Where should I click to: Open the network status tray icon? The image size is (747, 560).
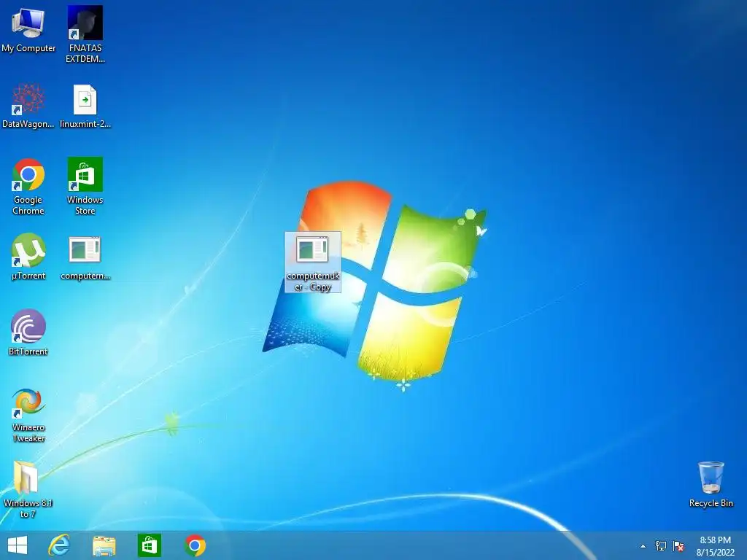pyautogui.click(x=661, y=546)
